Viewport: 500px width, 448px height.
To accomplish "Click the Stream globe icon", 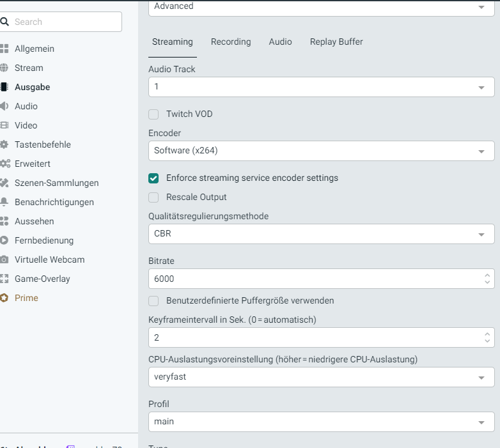I will [4, 68].
